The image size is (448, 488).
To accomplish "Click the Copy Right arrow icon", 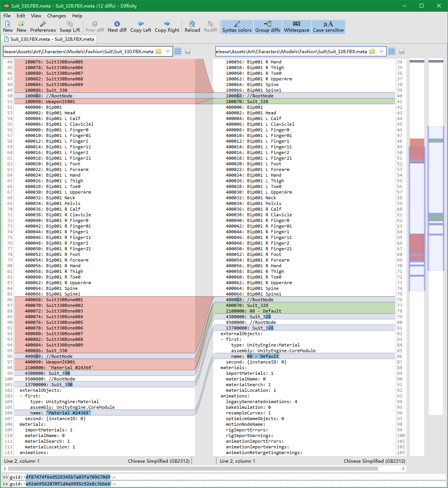I will click(167, 24).
